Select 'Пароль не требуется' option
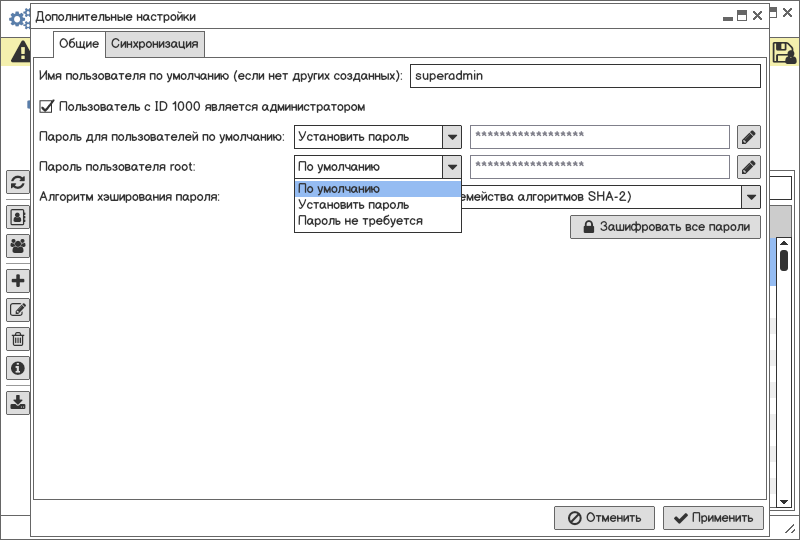Image resolution: width=800 pixels, height=540 pixels. (x=378, y=220)
